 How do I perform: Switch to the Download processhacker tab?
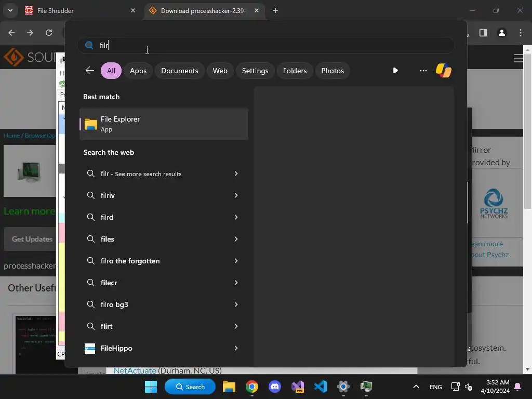pos(205,10)
